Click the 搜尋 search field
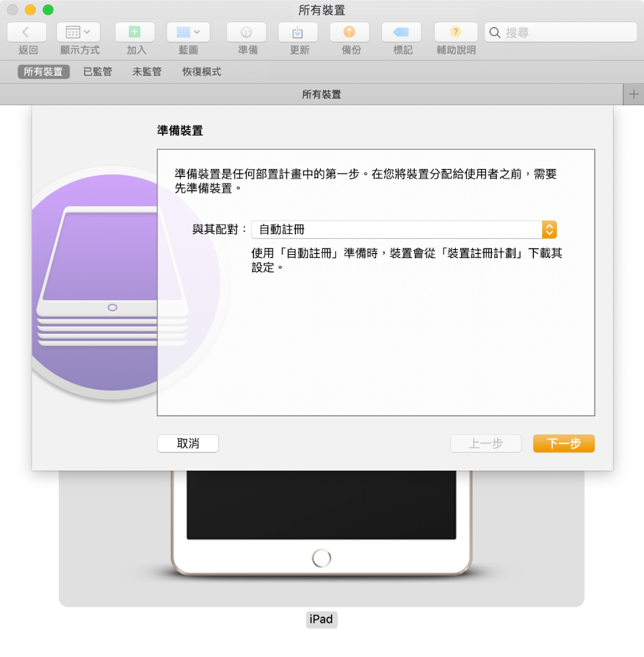 point(561,32)
